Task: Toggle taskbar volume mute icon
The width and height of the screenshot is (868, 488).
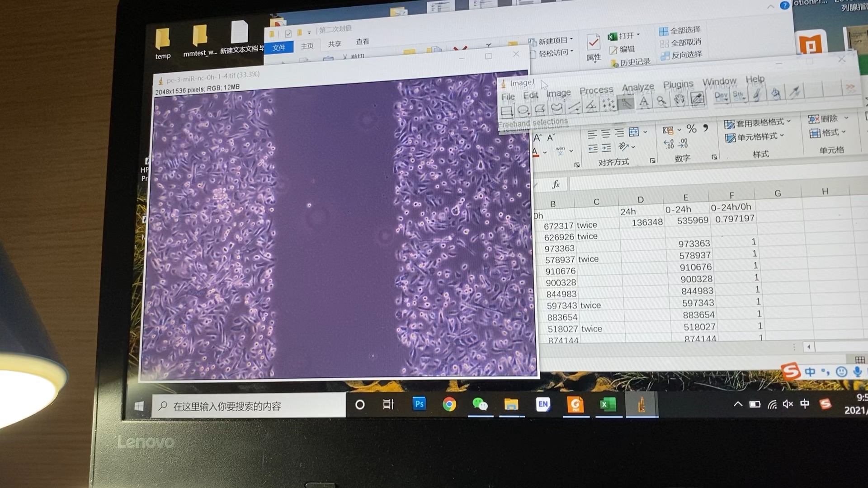Action: click(788, 404)
